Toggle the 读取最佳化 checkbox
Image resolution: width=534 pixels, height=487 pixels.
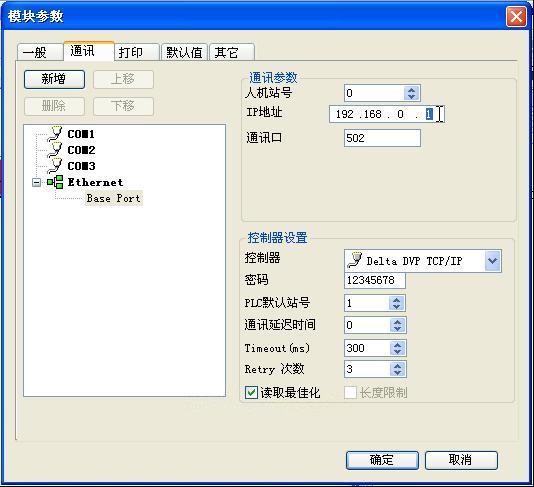pos(251,392)
